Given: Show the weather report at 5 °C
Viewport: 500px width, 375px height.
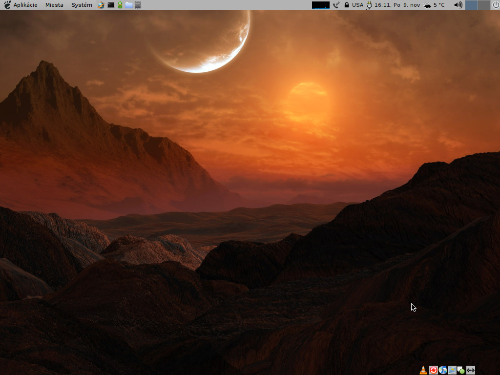Looking at the screenshot, I should [x=434, y=5].
